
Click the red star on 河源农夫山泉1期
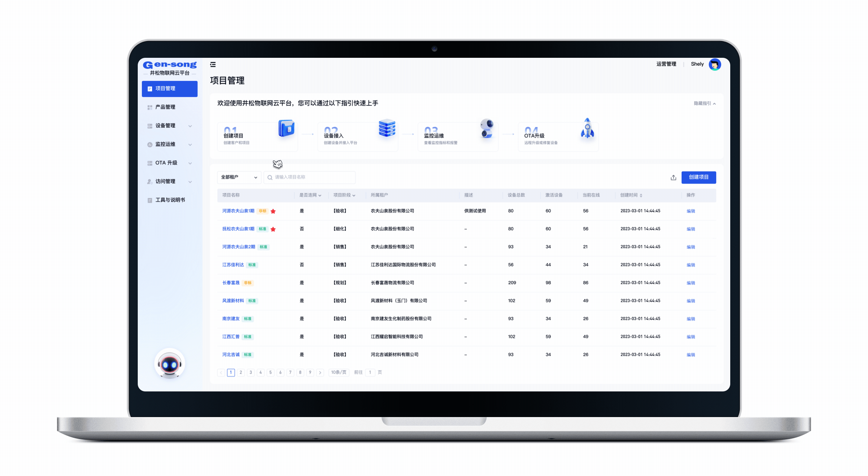coord(273,211)
